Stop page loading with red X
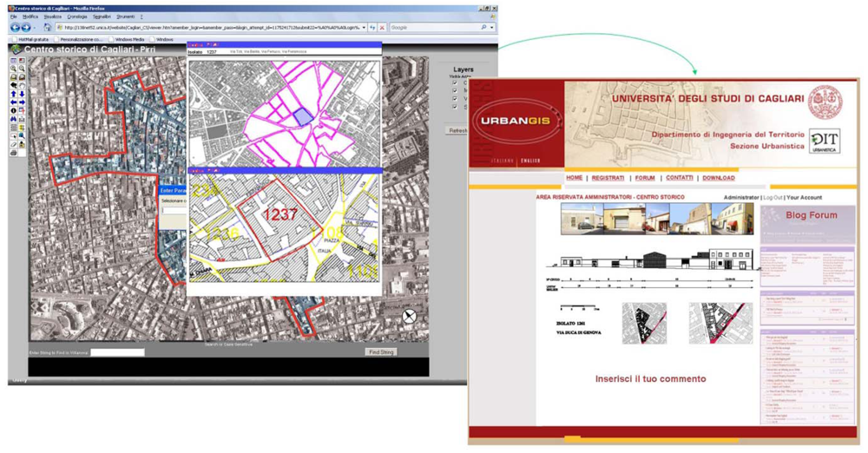Viewport: 868px width, 453px height. (382, 27)
